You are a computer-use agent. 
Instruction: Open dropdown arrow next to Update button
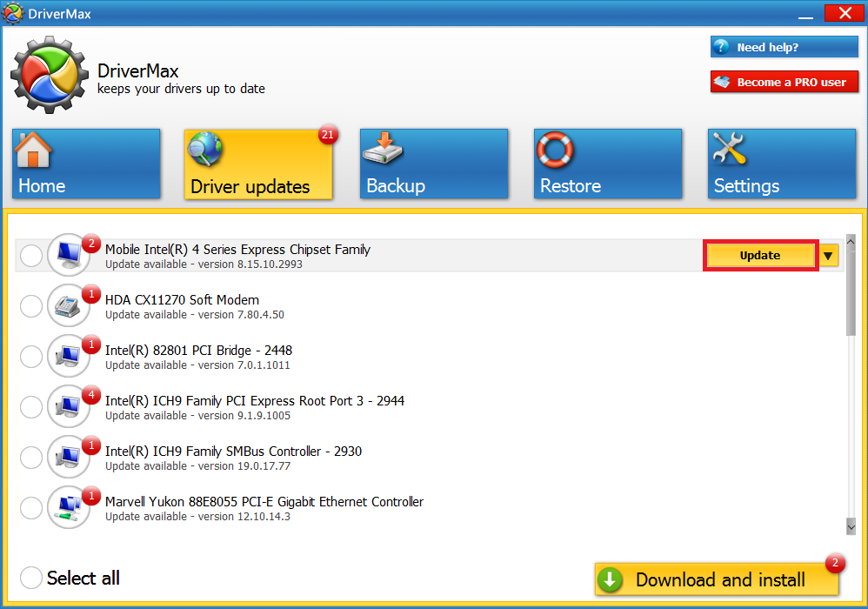point(828,255)
